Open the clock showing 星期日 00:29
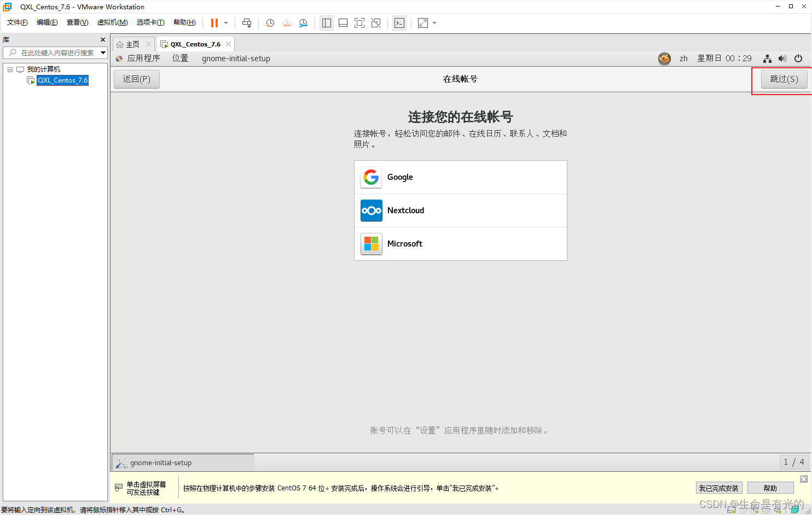 (724, 58)
